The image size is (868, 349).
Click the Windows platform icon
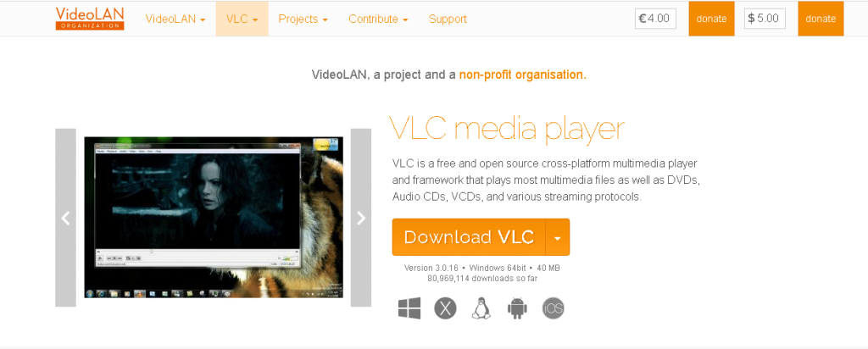tap(409, 308)
